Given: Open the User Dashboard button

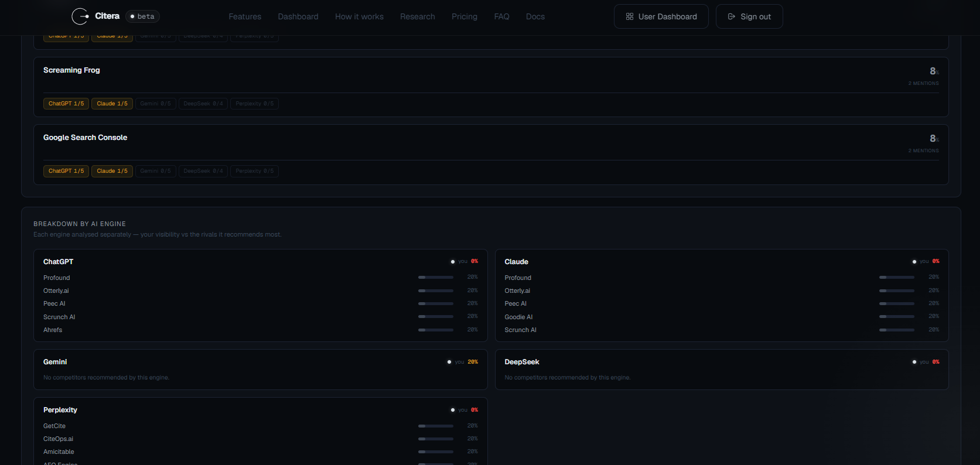Looking at the screenshot, I should pos(661,16).
